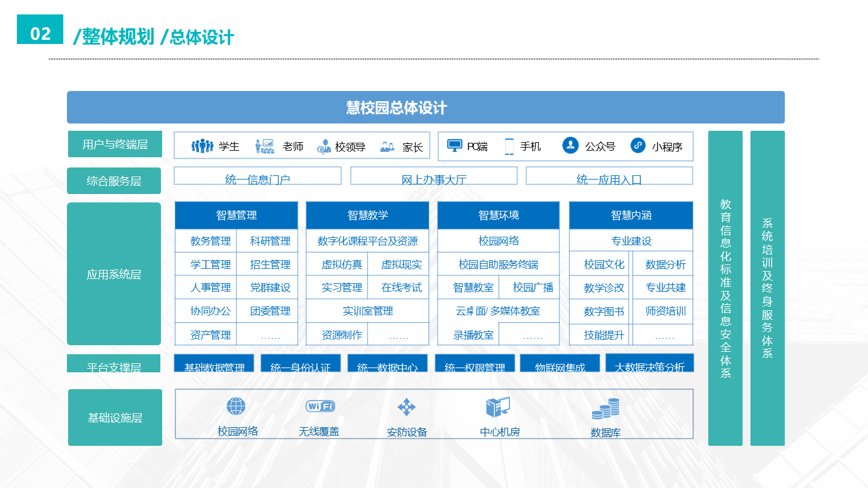Select the 智慧管理 column header
This screenshot has width=868, height=488.
click(x=236, y=215)
